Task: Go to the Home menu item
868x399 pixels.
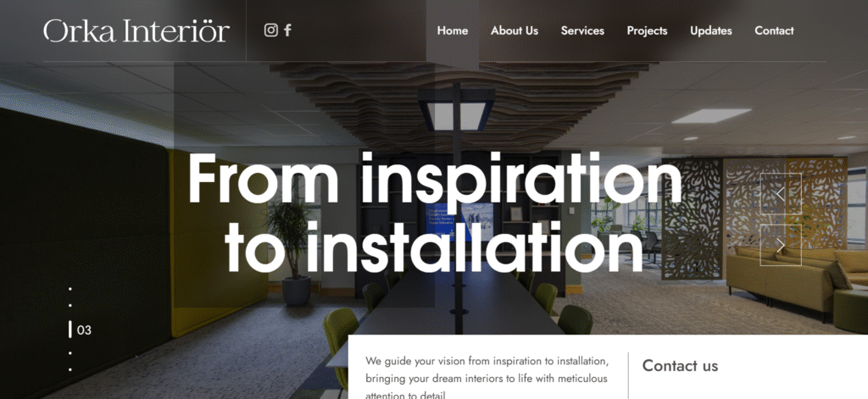Action: (x=453, y=31)
